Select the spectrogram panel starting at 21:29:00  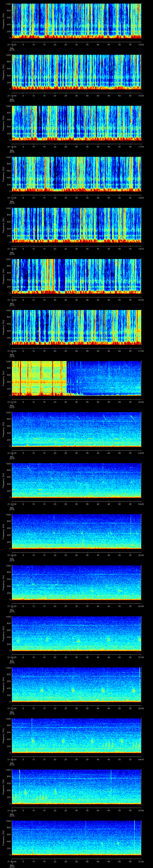click(x=77, y=786)
